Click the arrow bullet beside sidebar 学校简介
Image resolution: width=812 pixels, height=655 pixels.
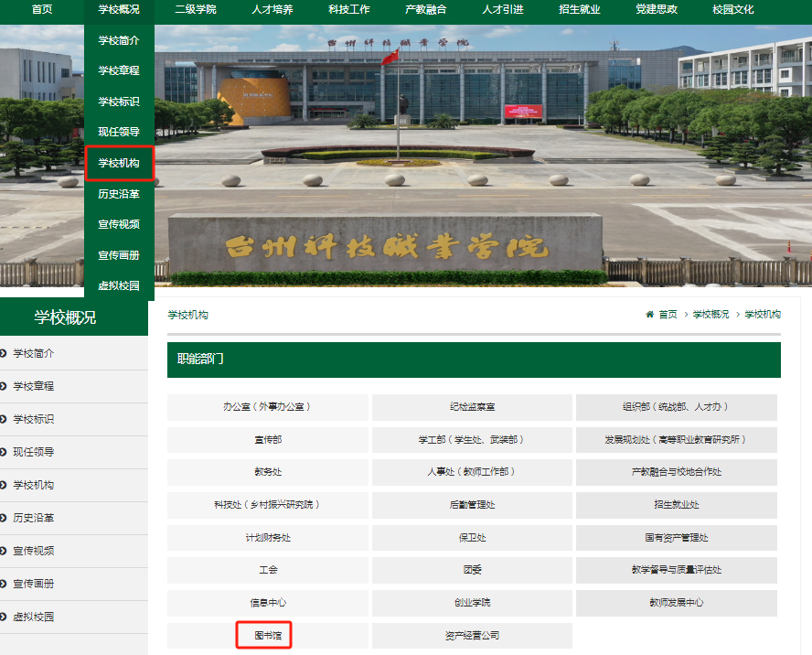[x=3, y=353]
